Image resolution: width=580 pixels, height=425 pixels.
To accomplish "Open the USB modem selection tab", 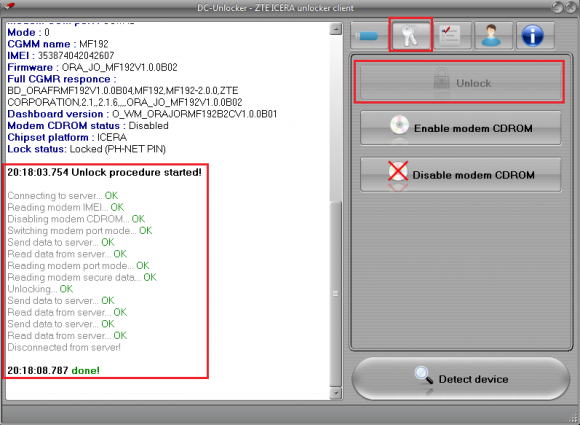I will 368,36.
